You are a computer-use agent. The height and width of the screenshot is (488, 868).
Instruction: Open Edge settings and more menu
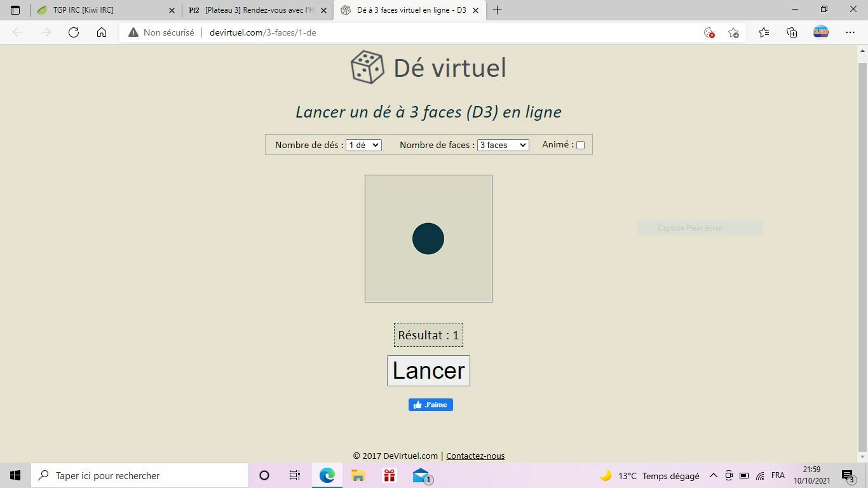(x=850, y=32)
